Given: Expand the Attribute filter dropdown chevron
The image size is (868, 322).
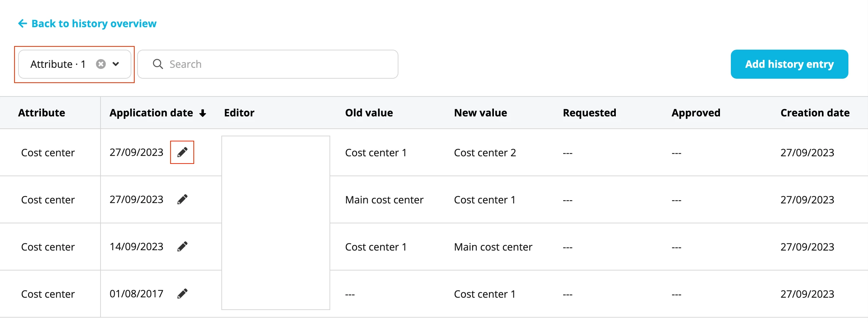Looking at the screenshot, I should click(x=116, y=64).
